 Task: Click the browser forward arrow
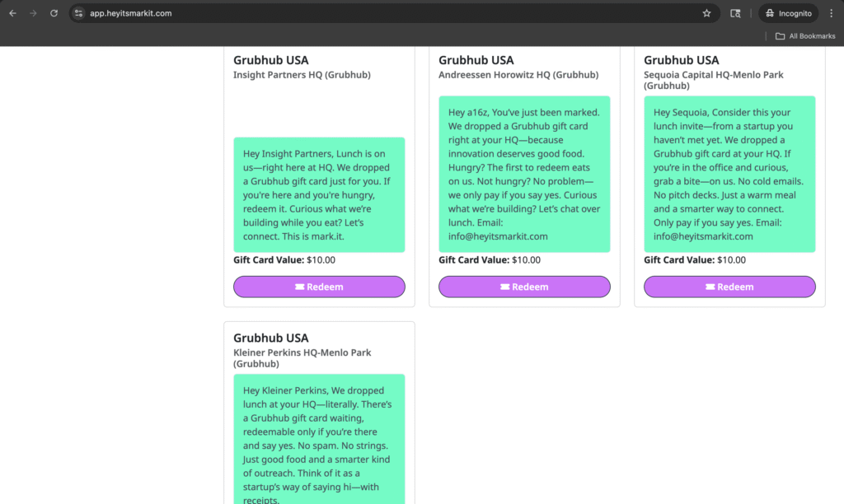pyautogui.click(x=34, y=13)
